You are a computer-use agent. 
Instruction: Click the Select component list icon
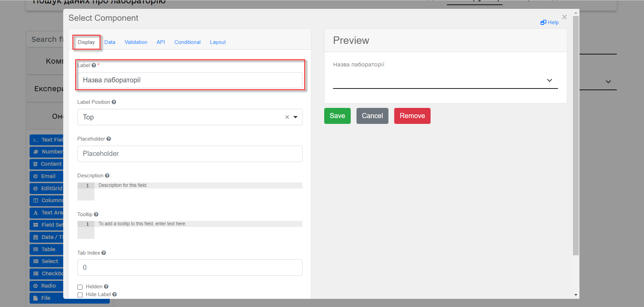(x=36, y=261)
